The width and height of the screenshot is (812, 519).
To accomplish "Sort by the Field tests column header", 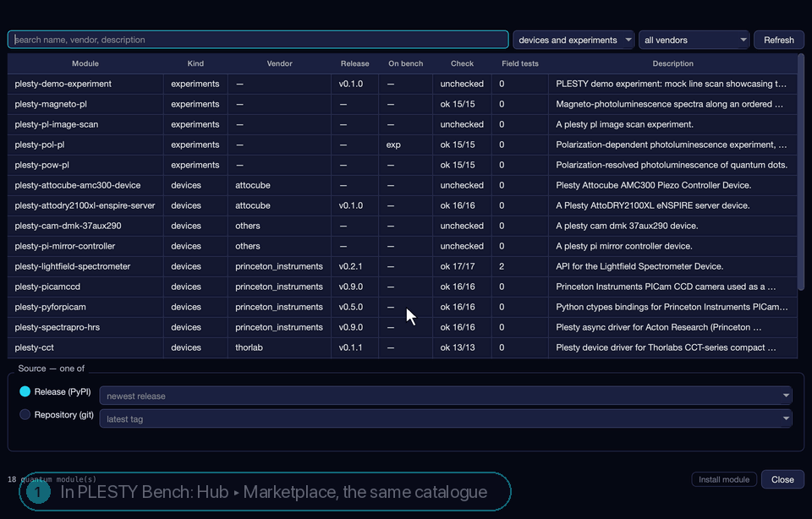I will click(x=520, y=63).
